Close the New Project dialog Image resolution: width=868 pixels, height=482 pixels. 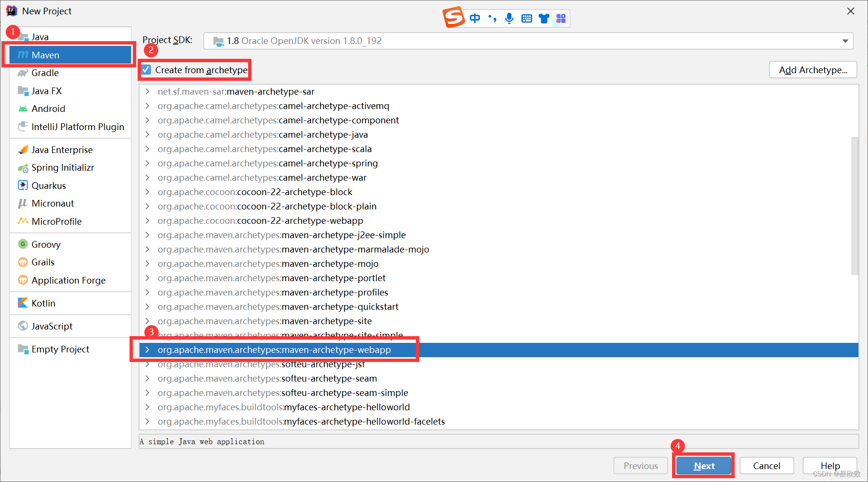pos(851,11)
